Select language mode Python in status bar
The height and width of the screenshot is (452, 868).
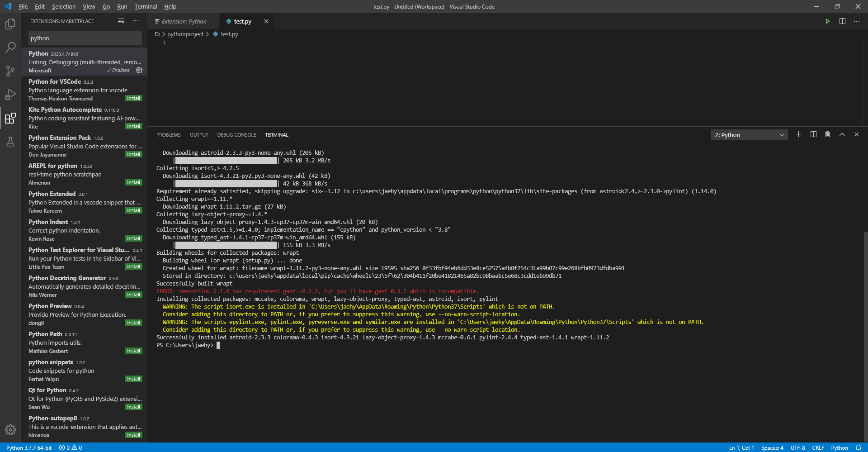coord(840,447)
